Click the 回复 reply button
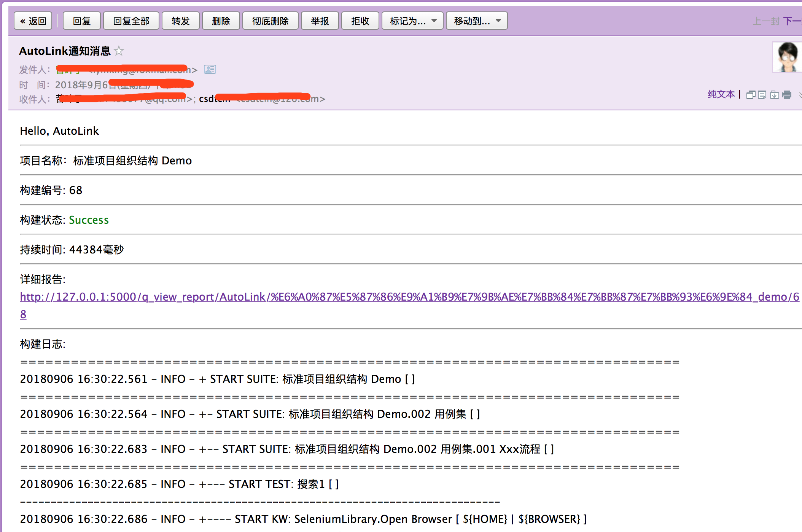 pos(82,21)
